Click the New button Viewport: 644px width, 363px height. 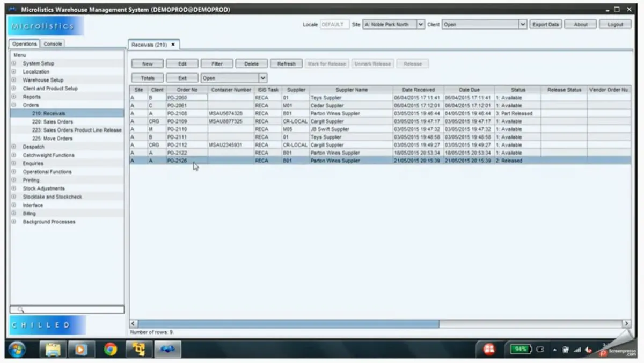(148, 64)
